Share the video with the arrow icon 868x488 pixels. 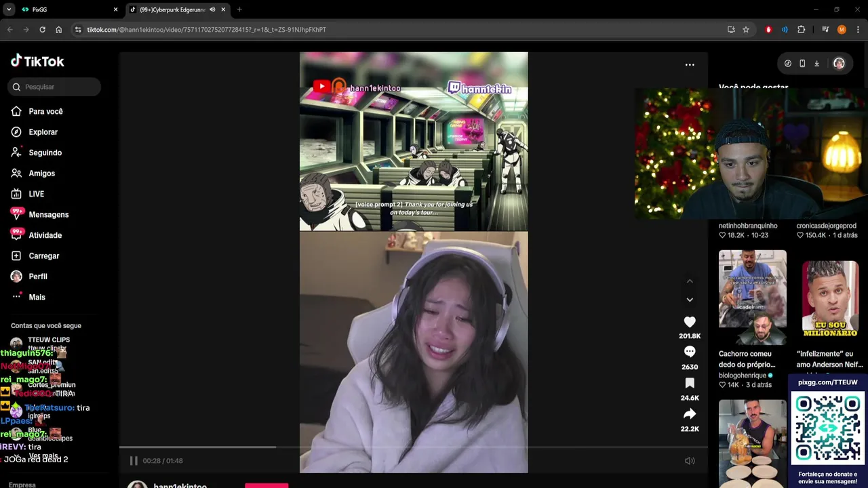coord(690,413)
